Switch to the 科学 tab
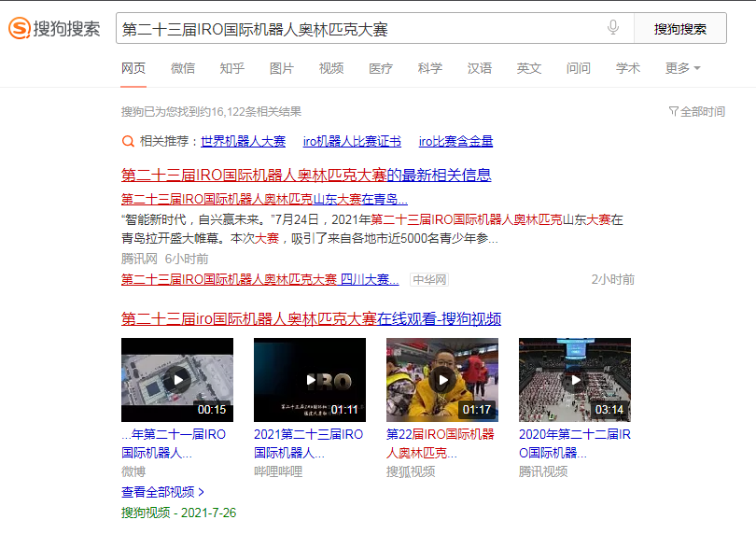756x534 pixels. click(x=430, y=68)
